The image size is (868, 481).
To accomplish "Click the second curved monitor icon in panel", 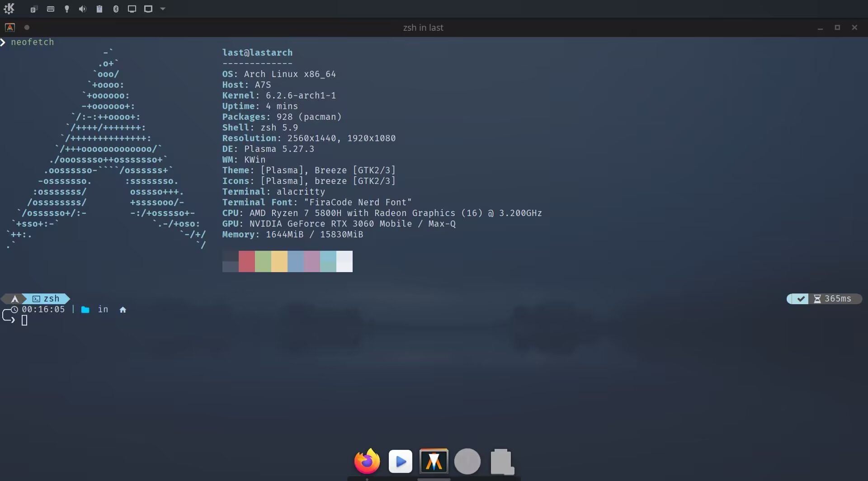I will point(148,9).
